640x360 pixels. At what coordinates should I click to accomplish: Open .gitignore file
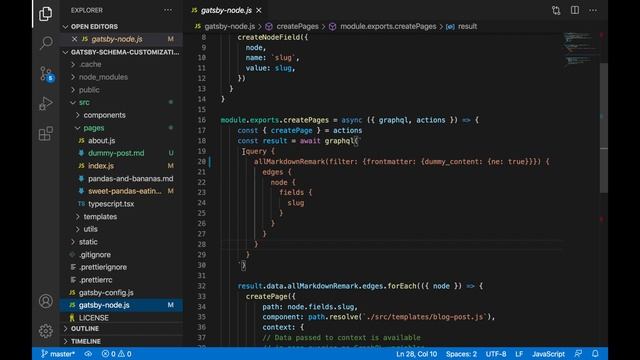[x=121, y=255]
